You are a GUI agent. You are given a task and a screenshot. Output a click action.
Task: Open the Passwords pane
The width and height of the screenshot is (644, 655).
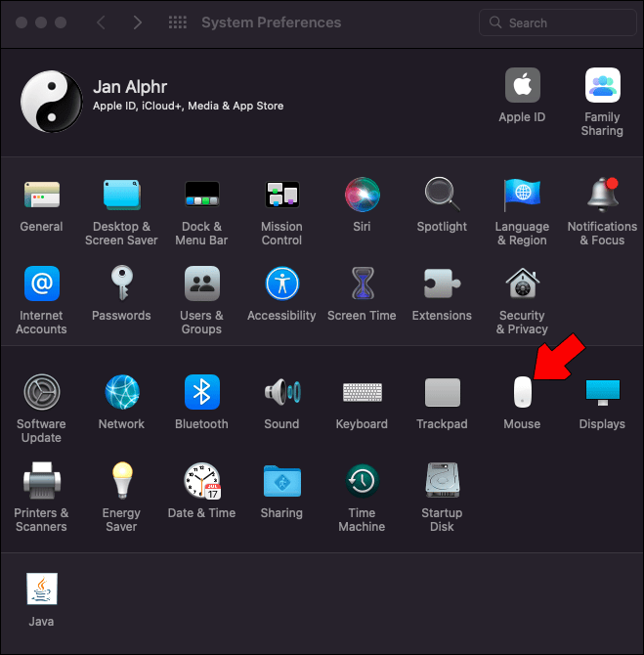tap(121, 284)
